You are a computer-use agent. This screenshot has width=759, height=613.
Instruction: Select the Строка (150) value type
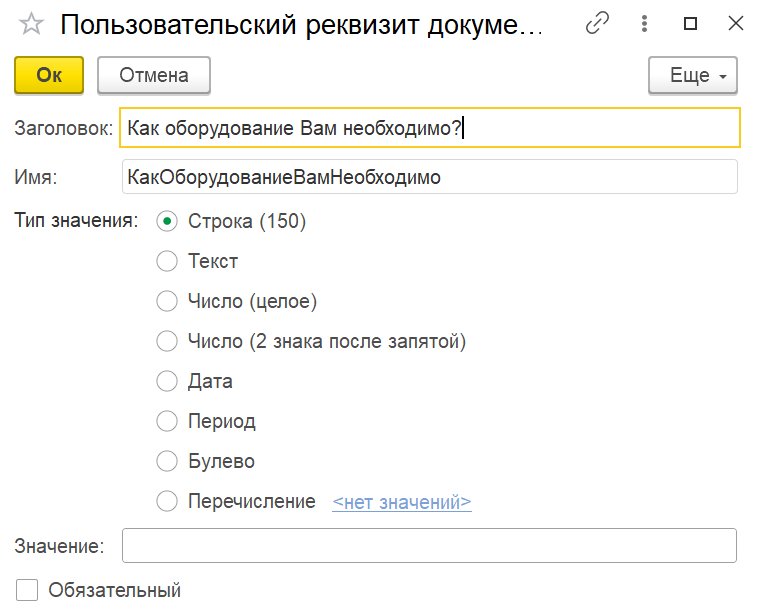pyautogui.click(x=167, y=221)
